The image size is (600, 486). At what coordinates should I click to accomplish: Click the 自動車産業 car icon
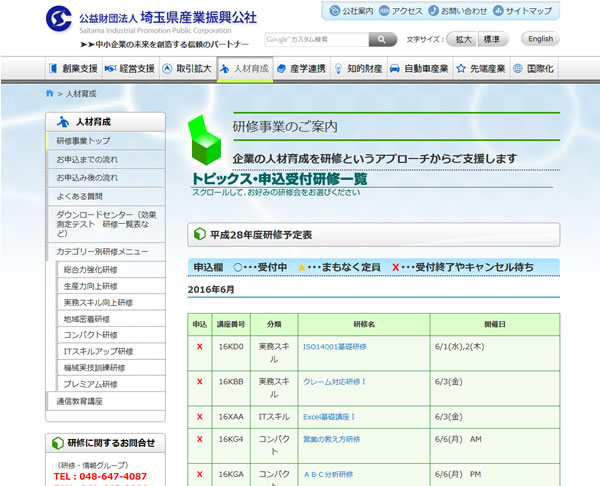395,69
